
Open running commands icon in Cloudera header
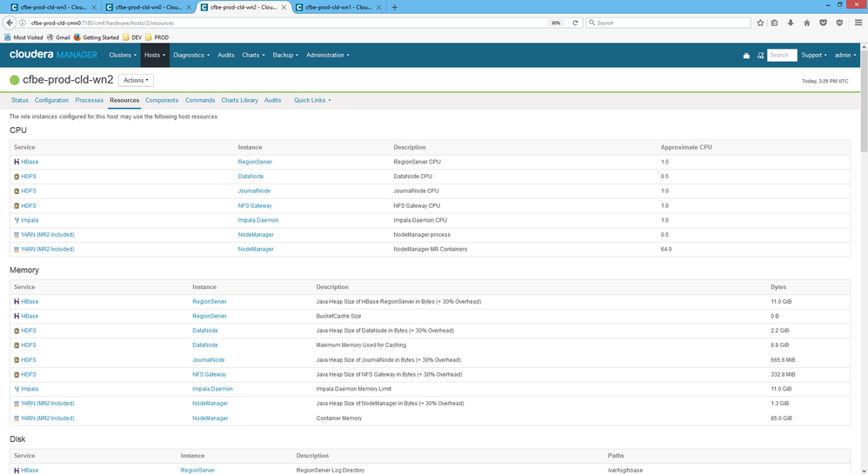coord(760,56)
